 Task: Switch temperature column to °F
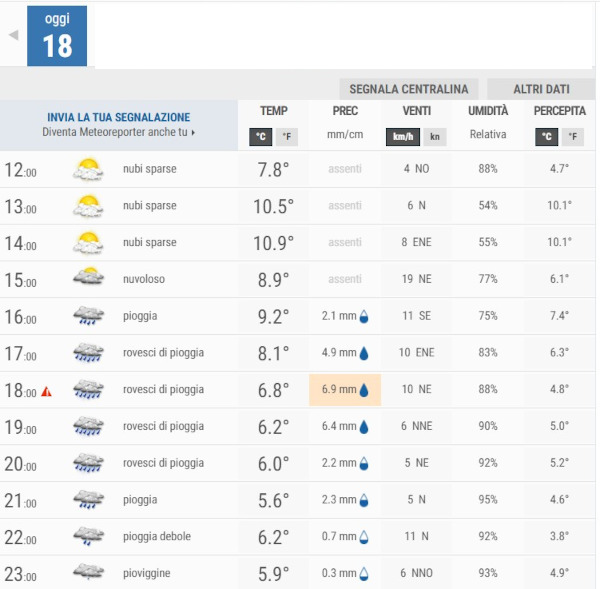(x=287, y=137)
